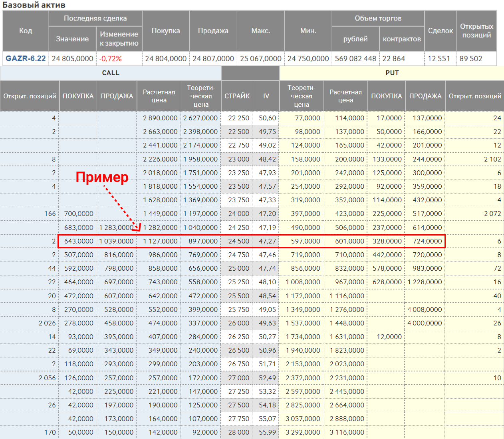
Task: Click put ask price 4 008,0000
Action: [x=425, y=309]
